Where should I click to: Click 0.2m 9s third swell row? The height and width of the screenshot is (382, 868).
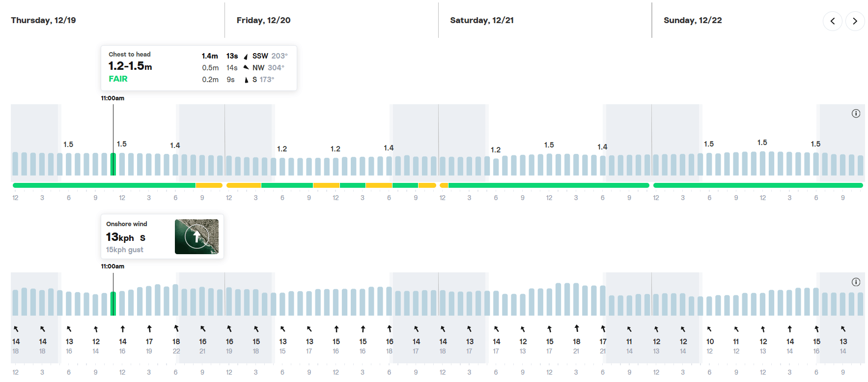click(x=238, y=80)
